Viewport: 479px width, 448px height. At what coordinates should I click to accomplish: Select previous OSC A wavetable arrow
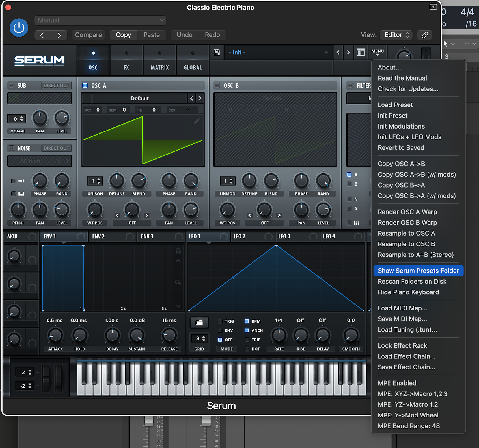tap(192, 98)
